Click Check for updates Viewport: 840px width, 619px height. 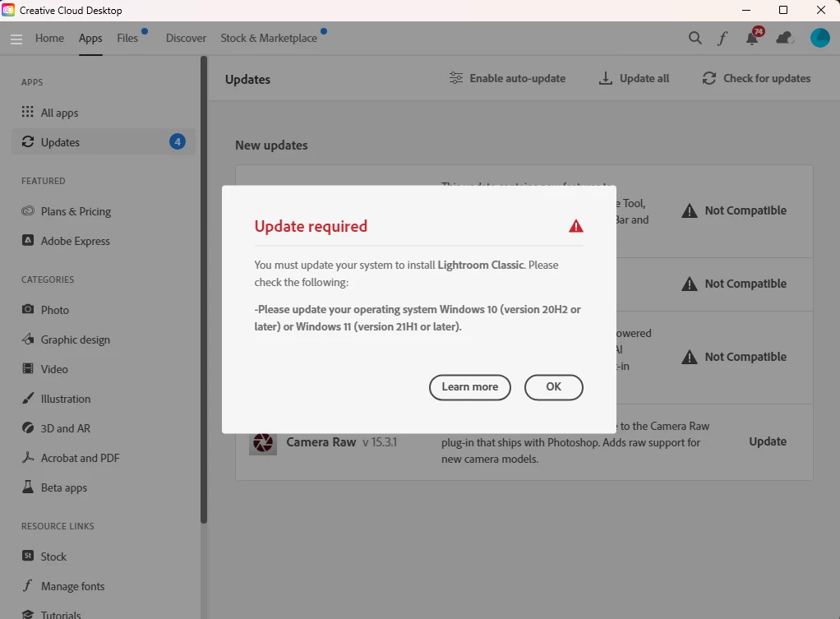tap(756, 78)
